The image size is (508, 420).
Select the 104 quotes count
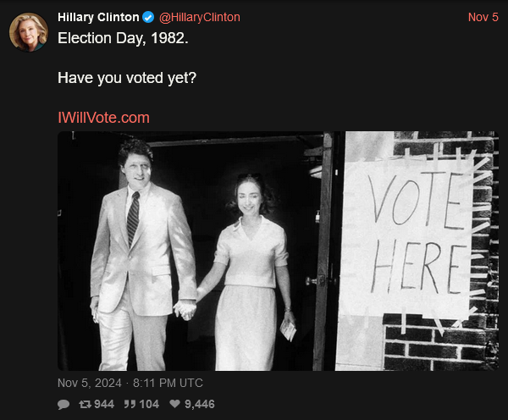[x=149, y=404]
